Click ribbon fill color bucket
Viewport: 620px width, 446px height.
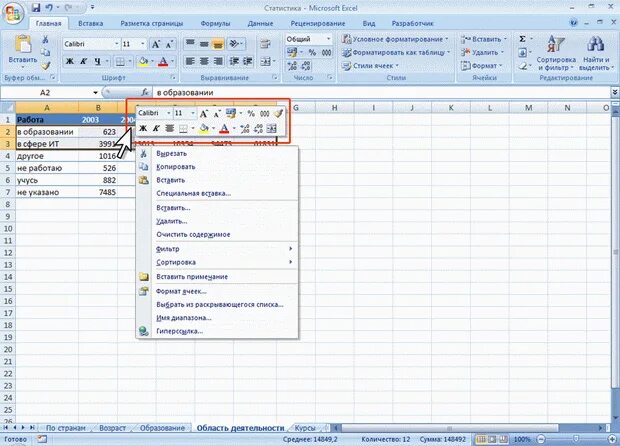click(x=143, y=61)
